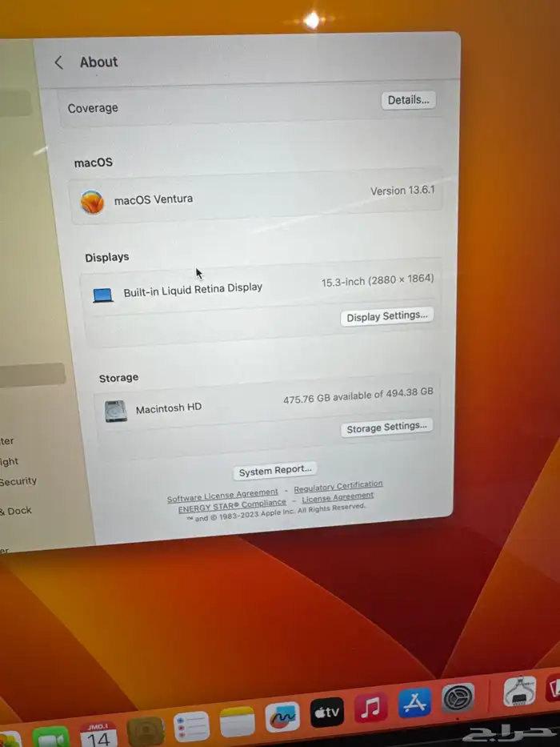Launch FaceTime from the Dock
Image resolution: width=560 pixels, height=747 pixels.
coord(50,738)
